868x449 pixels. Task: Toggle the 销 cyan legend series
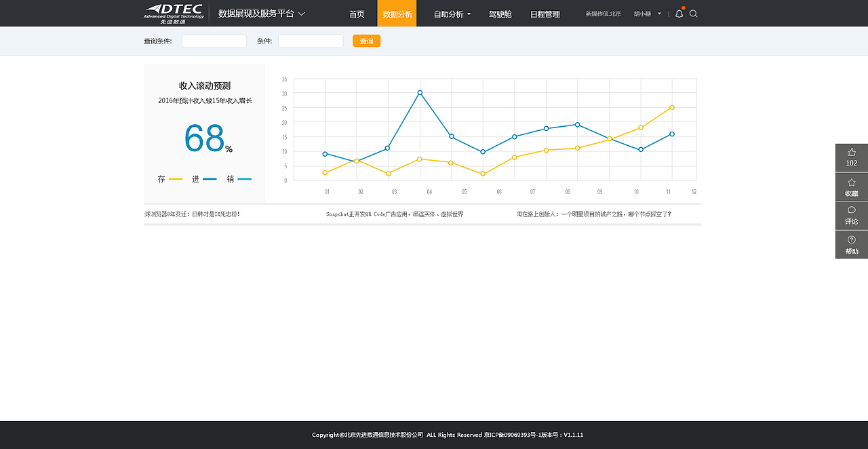point(239,179)
